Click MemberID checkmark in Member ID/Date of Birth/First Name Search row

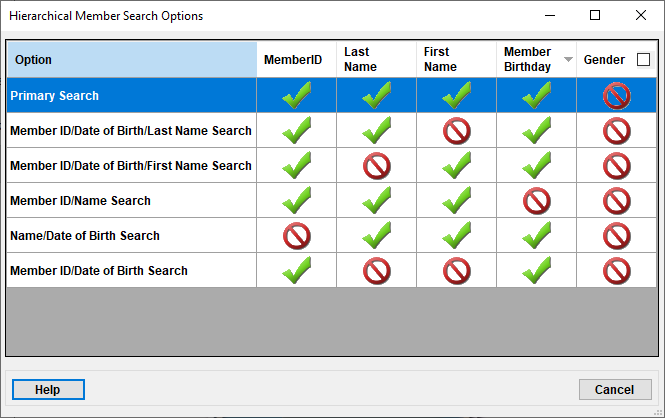(x=296, y=165)
